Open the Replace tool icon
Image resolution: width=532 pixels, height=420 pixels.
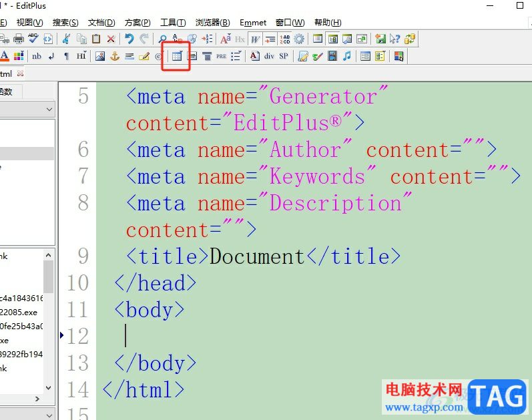click(x=177, y=39)
